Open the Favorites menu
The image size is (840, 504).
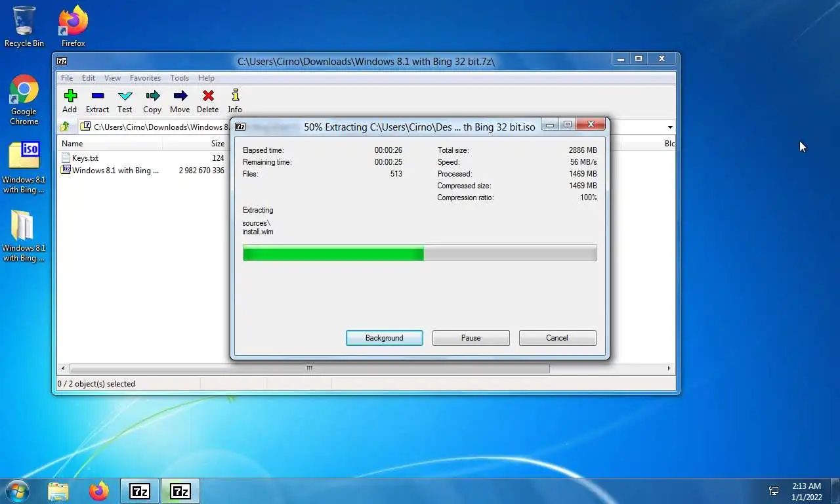coord(145,77)
